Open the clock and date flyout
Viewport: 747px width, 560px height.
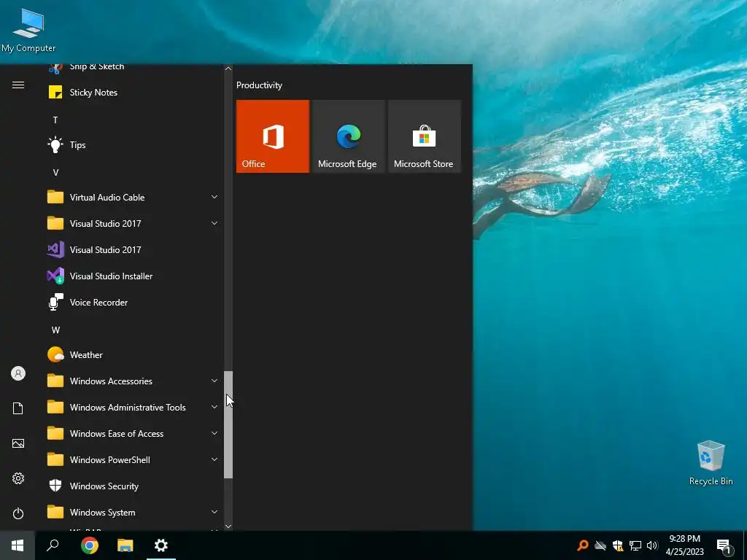pyautogui.click(x=684, y=545)
